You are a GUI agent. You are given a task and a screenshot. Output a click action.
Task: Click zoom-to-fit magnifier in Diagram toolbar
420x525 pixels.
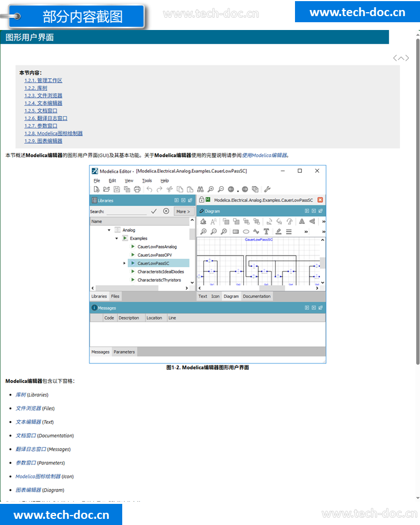pyautogui.click(x=224, y=231)
